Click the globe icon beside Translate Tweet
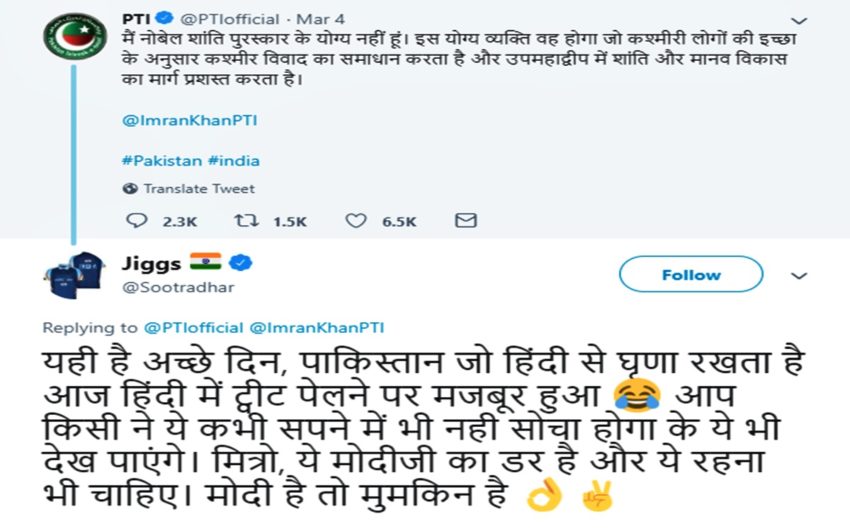 click(x=130, y=188)
